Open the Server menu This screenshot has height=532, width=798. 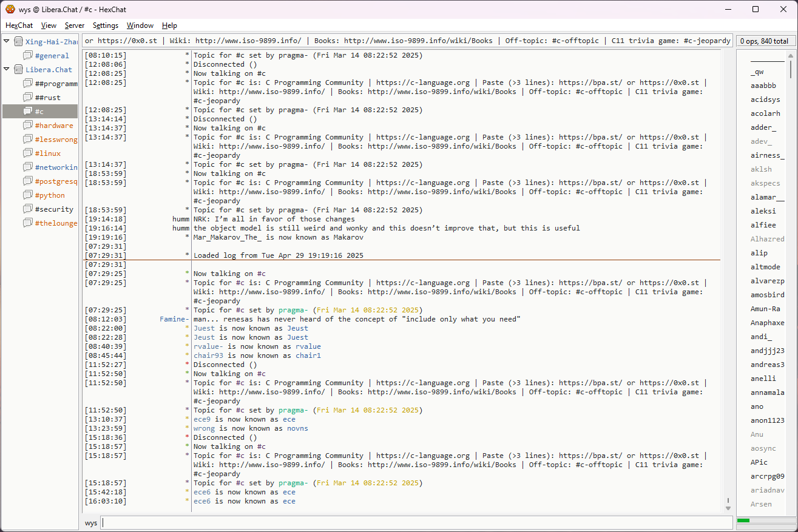[x=75, y=25]
